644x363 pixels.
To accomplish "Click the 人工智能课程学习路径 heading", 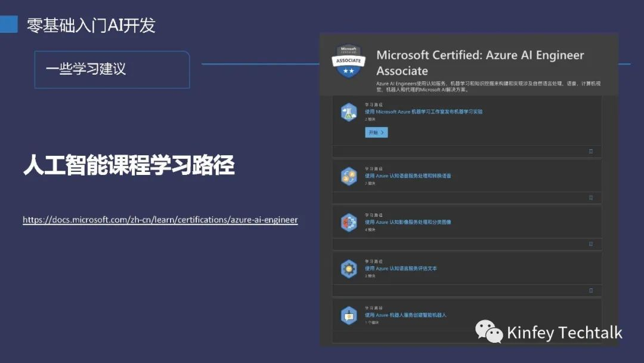I will pos(129,165).
